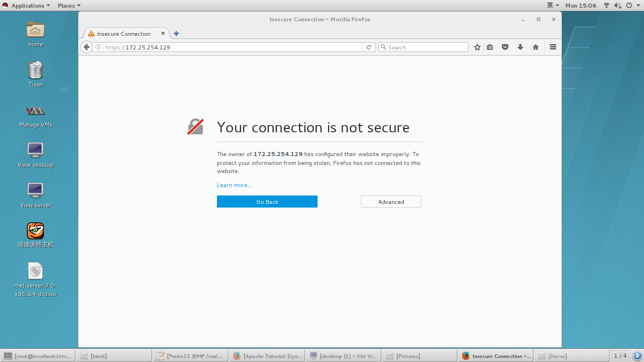Viewport: 644px width, 362px height.
Task: Save page to Pocket icon
Action: 505,47
